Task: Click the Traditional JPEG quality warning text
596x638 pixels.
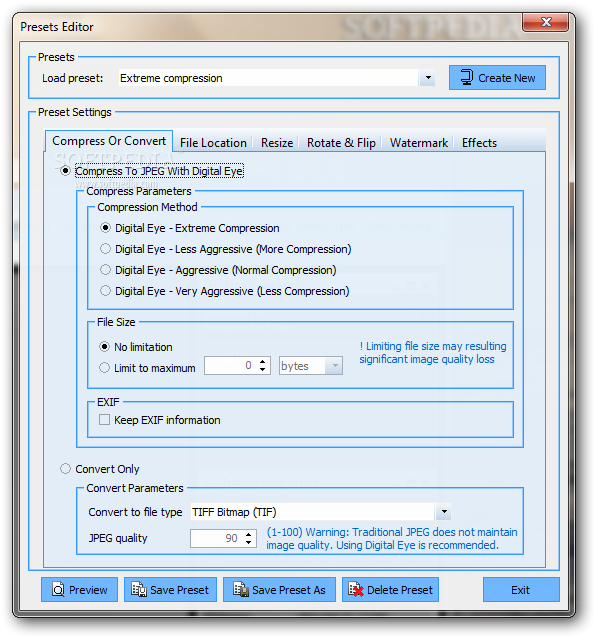Action: [x=392, y=538]
